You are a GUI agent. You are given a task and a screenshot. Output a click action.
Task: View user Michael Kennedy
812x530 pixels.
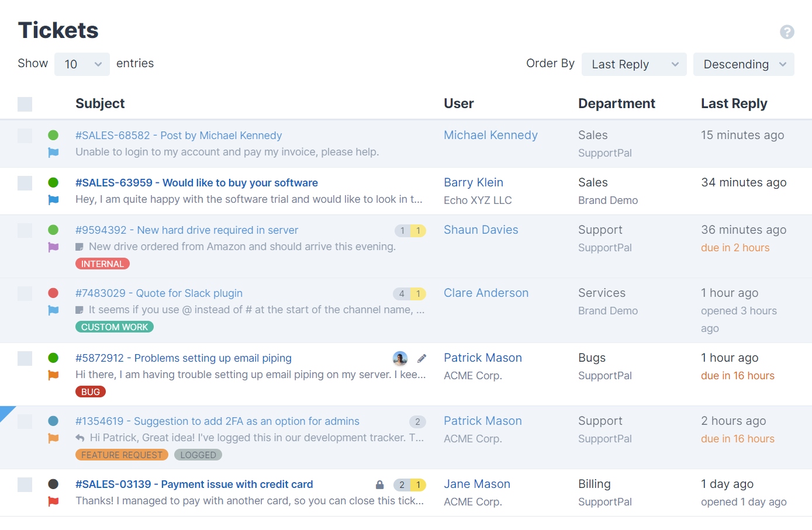click(490, 135)
